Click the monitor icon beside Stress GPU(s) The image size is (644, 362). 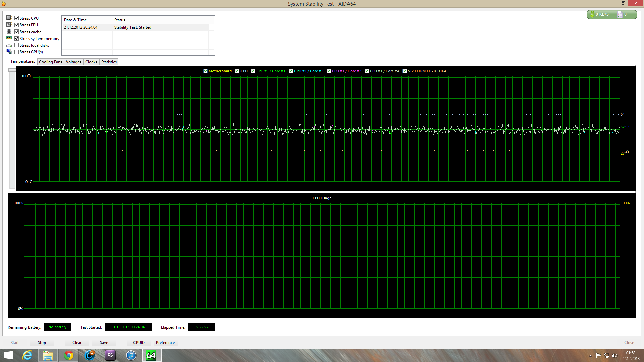(x=9, y=51)
